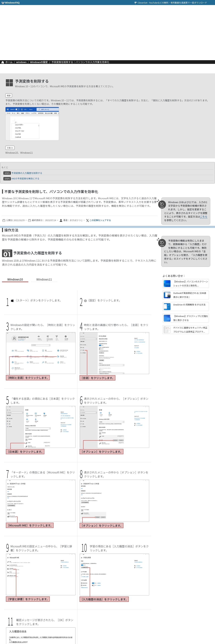
Task: Click the home icon in breadcrumb
Action: tap(3, 62)
